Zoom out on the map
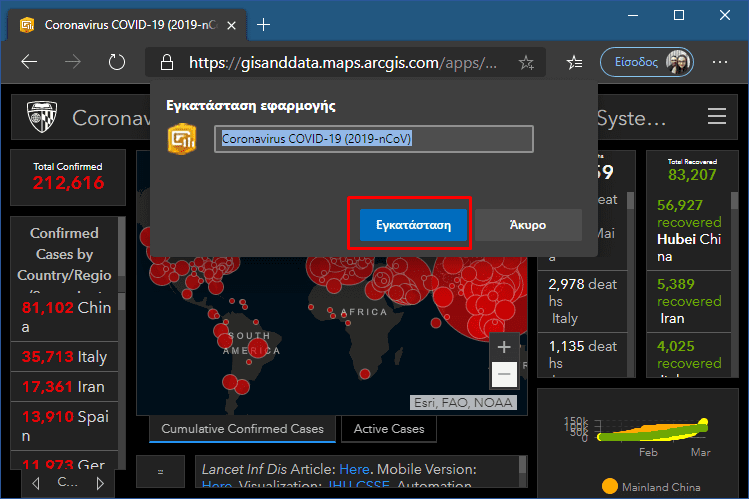This screenshot has width=749, height=499. (x=504, y=374)
